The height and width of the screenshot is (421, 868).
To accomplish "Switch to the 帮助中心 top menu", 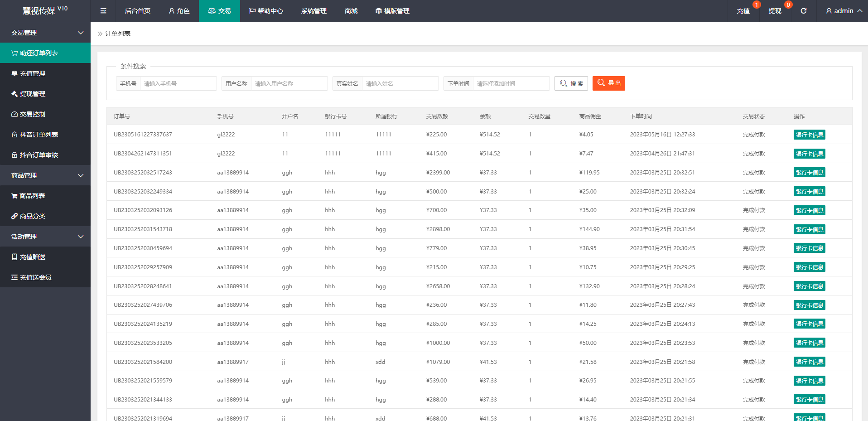I will pos(266,11).
